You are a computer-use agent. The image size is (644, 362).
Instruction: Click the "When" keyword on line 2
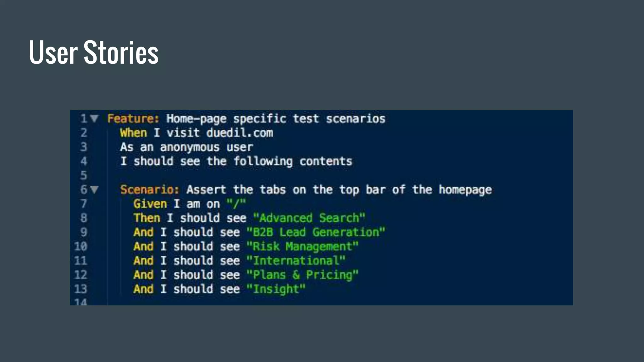pyautogui.click(x=133, y=133)
